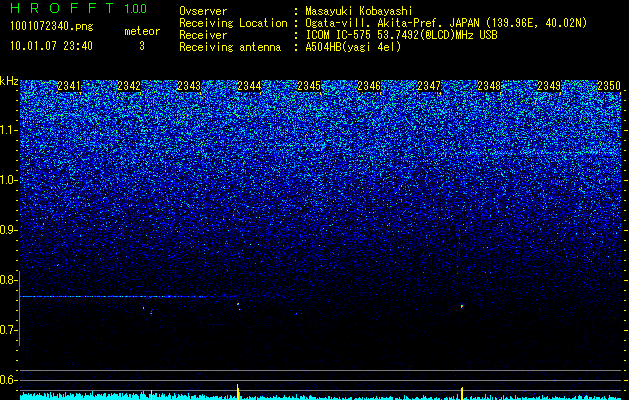
Task: Click the "Receiving Location" field label
Action: tap(233, 23)
